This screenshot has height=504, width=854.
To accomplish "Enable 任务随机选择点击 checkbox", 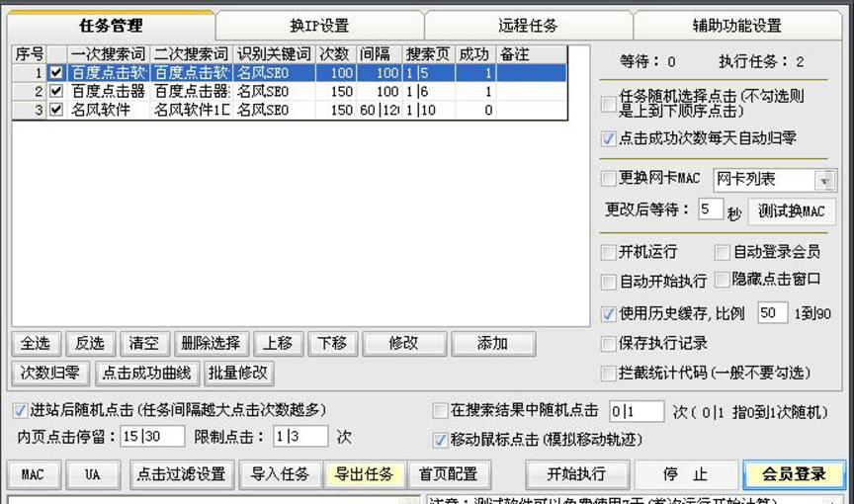I will tap(608, 104).
